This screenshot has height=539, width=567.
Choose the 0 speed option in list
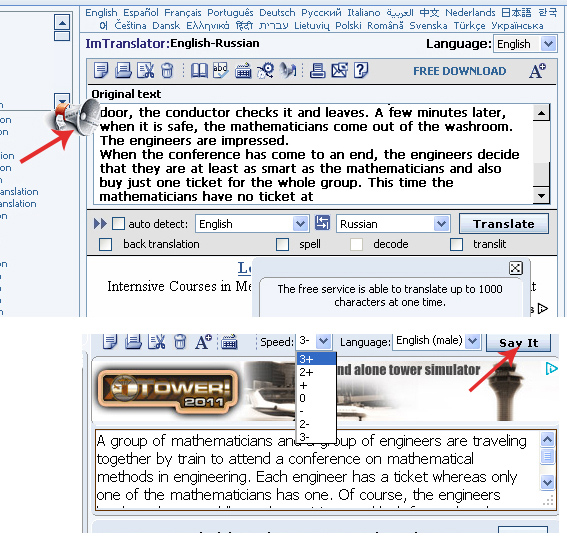(316, 398)
